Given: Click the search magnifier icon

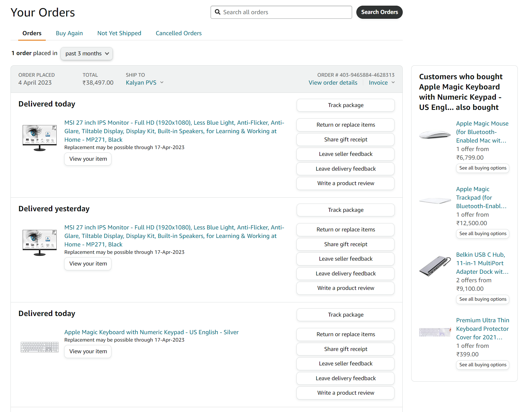Looking at the screenshot, I should 217,12.
